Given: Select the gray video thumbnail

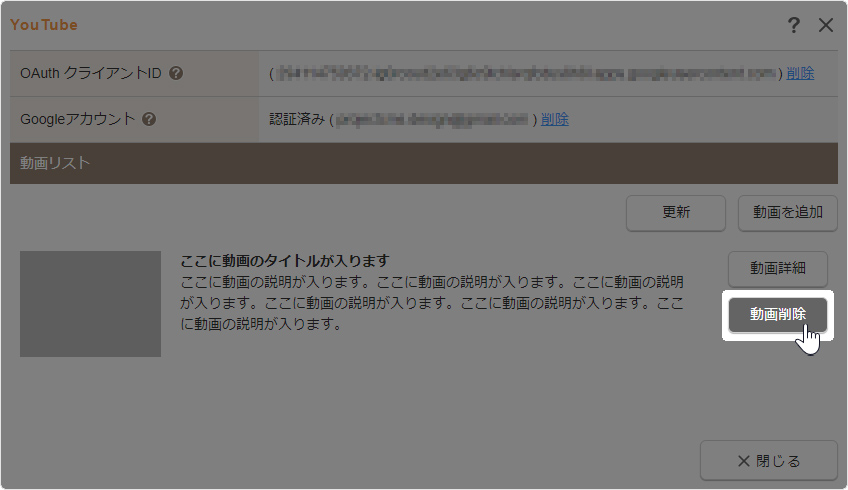Looking at the screenshot, I should click(x=90, y=303).
